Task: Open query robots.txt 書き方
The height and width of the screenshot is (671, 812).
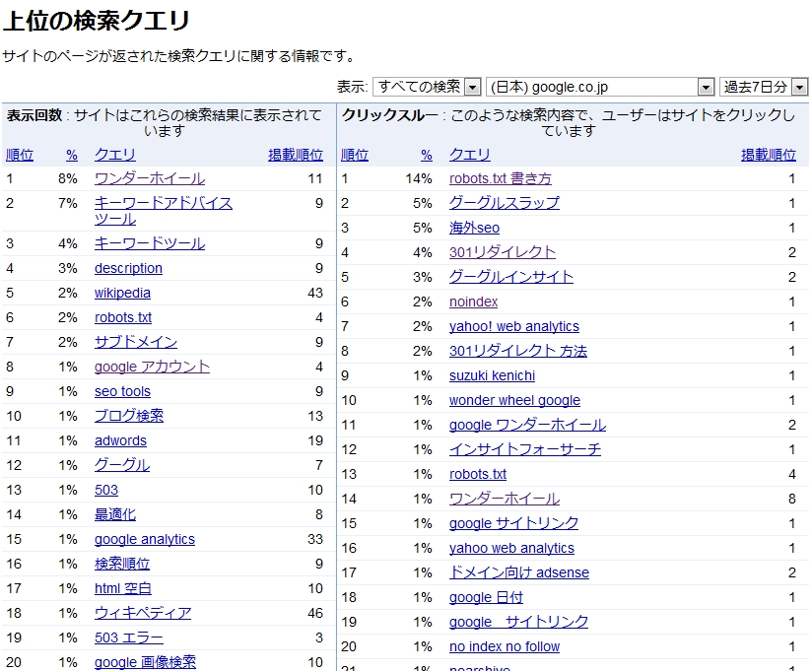Action: [x=501, y=178]
